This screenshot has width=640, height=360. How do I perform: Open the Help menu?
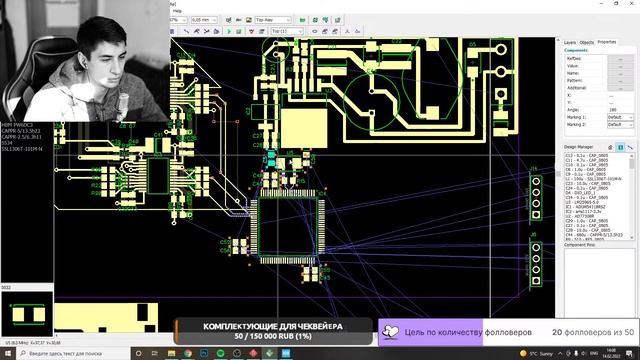pyautogui.click(x=177, y=11)
